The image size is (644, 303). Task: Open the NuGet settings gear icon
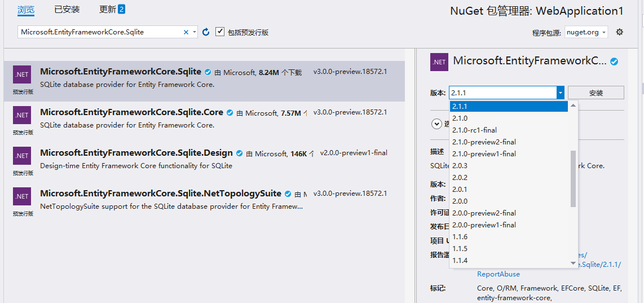coord(619,32)
